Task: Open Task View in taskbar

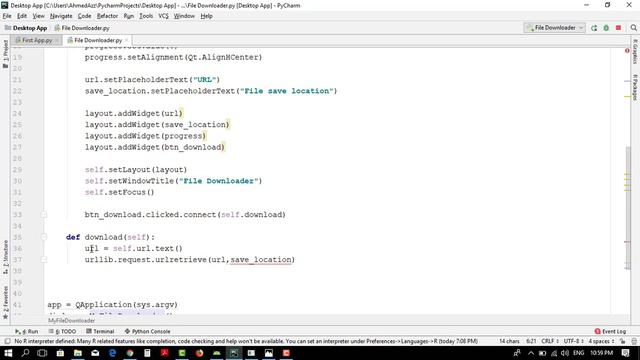Action: click(x=42, y=353)
